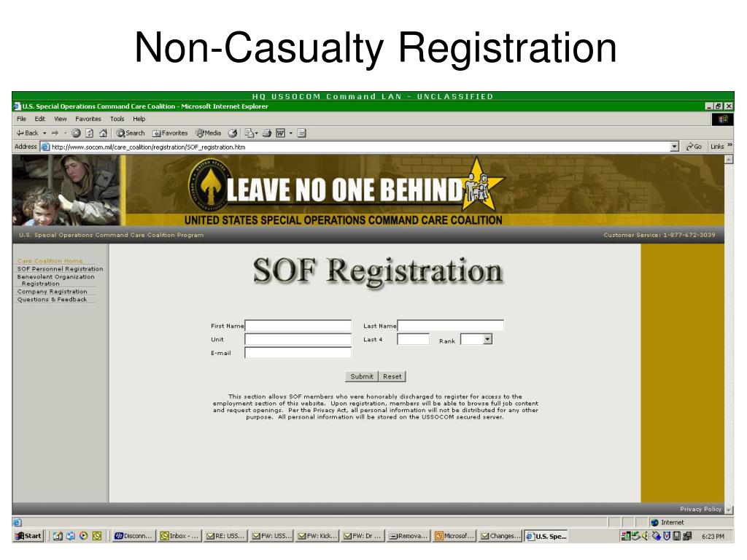Click the page scrollbar down arrow
This screenshot has width=747, height=560.
pyautogui.click(x=729, y=510)
